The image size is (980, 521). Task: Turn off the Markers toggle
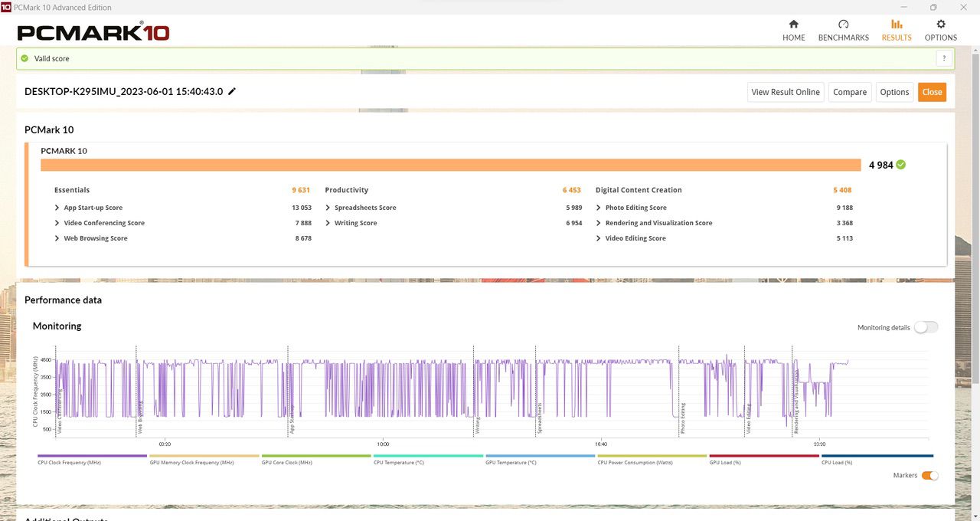coord(929,476)
